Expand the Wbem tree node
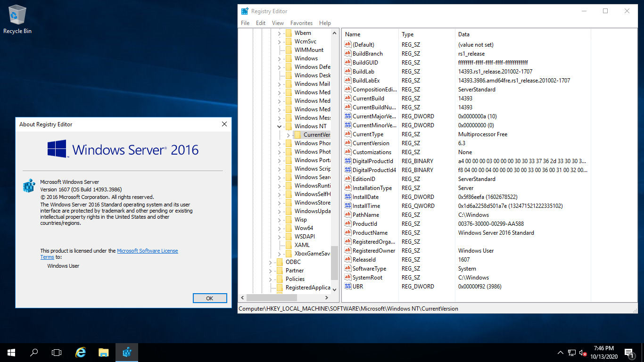Image resolution: width=644 pixels, height=362 pixels. tap(279, 33)
